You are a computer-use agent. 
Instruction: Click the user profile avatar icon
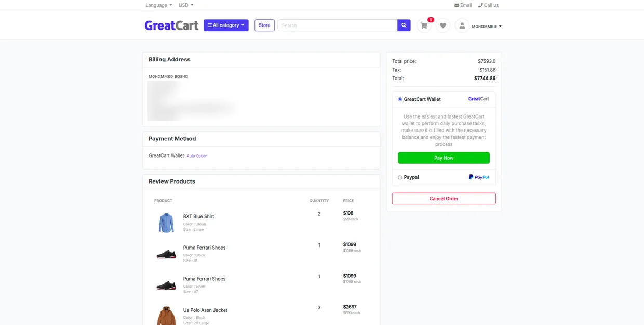462,25
